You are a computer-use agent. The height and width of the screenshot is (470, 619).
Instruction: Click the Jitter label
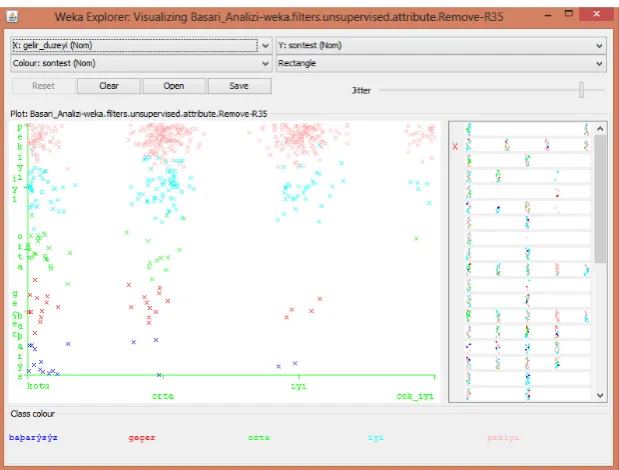(x=361, y=90)
